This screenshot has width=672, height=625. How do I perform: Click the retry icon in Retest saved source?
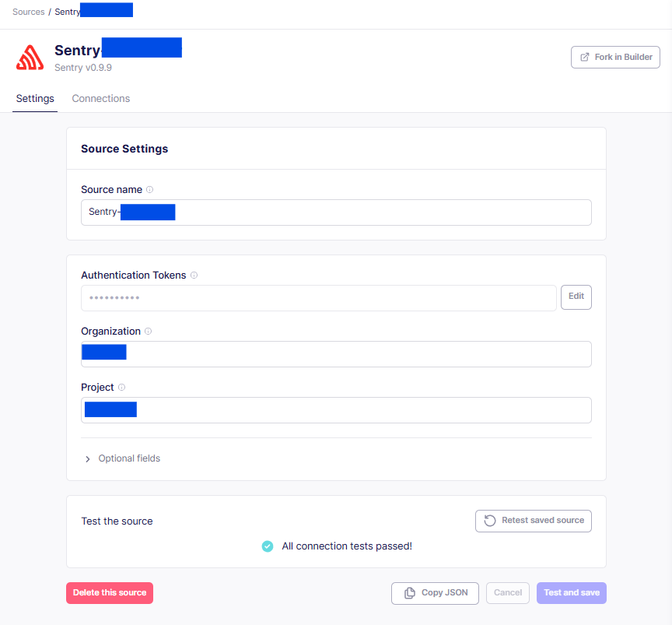pos(490,521)
